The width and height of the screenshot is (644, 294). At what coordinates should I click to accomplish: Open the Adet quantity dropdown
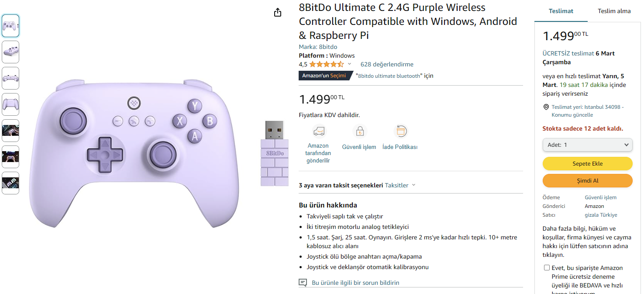(x=587, y=145)
